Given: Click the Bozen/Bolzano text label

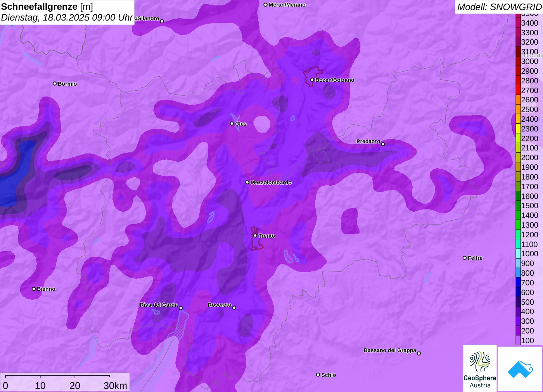Looking at the screenshot, I should point(335,80).
